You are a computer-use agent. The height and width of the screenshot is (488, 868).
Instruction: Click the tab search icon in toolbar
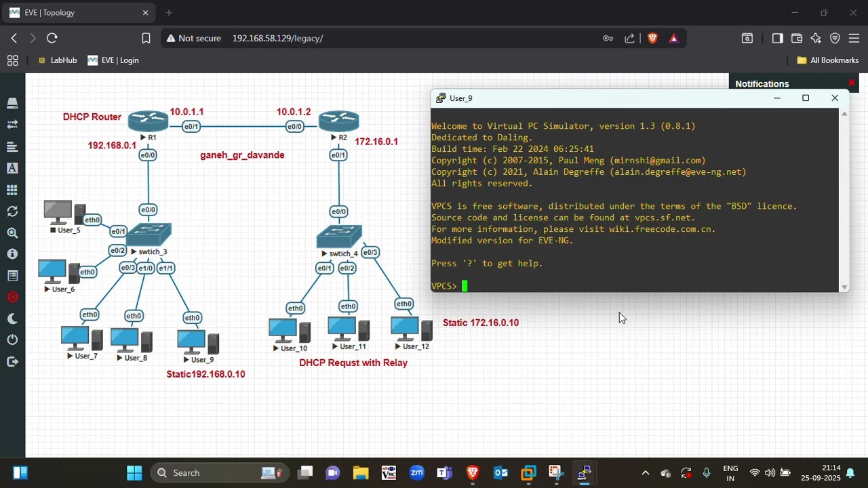point(747,38)
